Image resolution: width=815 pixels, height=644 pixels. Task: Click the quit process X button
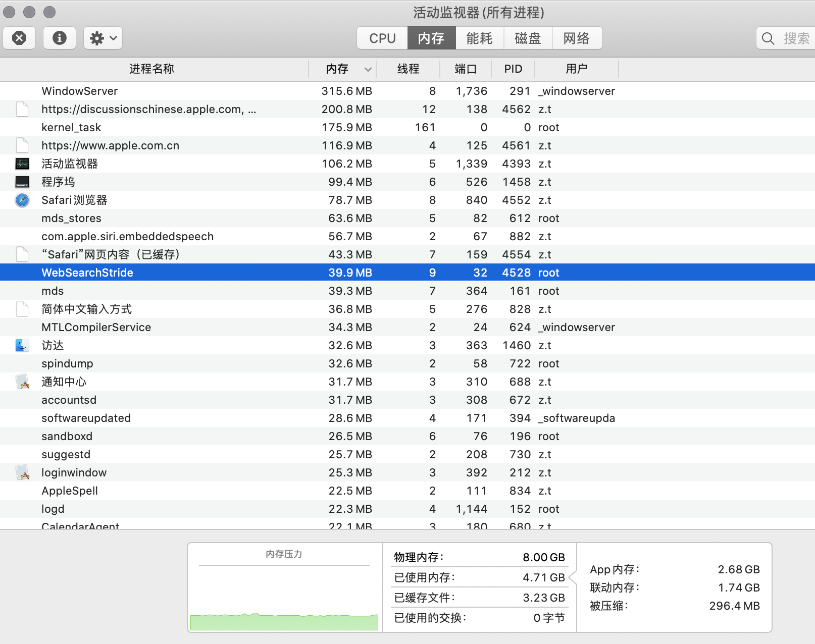point(19,38)
